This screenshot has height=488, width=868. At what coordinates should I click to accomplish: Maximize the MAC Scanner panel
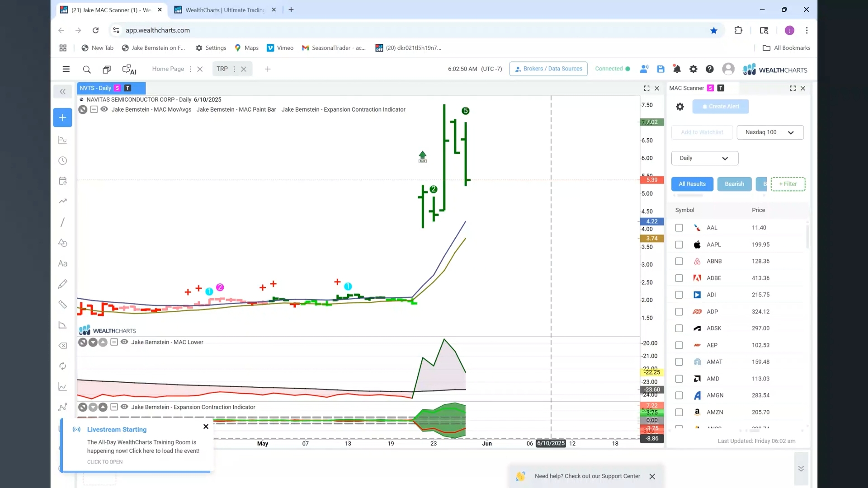pos(793,89)
